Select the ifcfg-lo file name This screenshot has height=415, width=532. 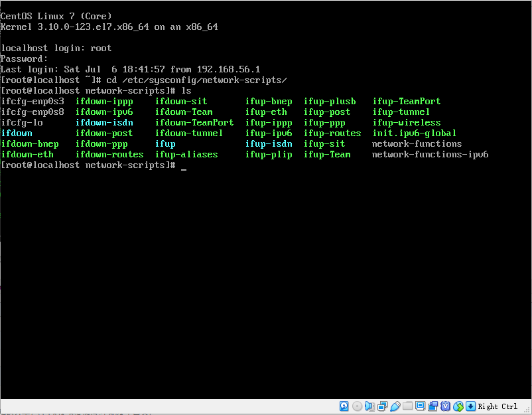(x=22, y=123)
